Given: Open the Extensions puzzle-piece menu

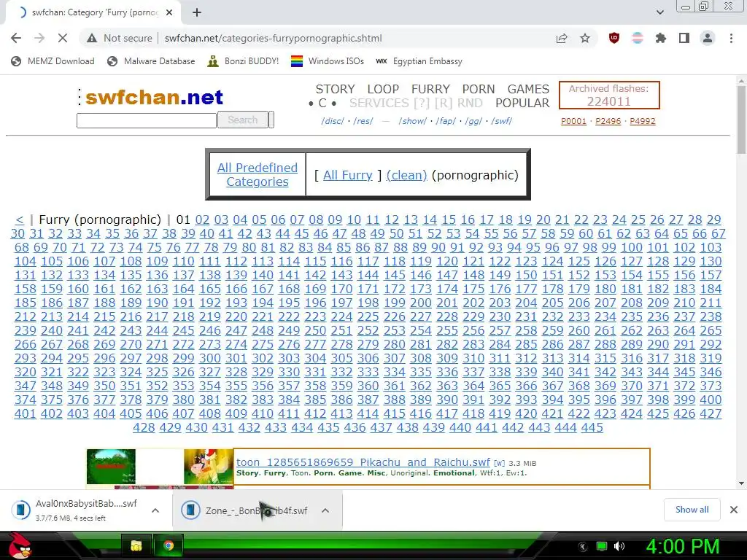Looking at the screenshot, I should tap(661, 38).
